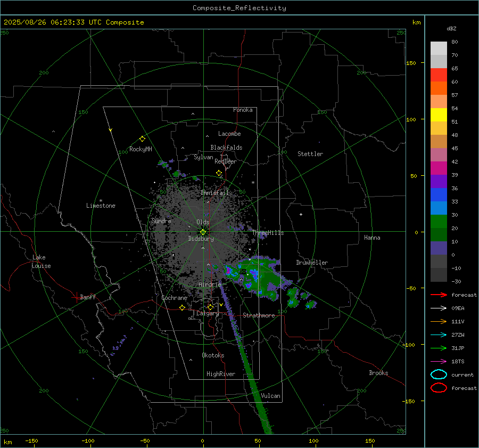
Task: Click the lightest gray top swatch on scale
Action: click(x=439, y=48)
